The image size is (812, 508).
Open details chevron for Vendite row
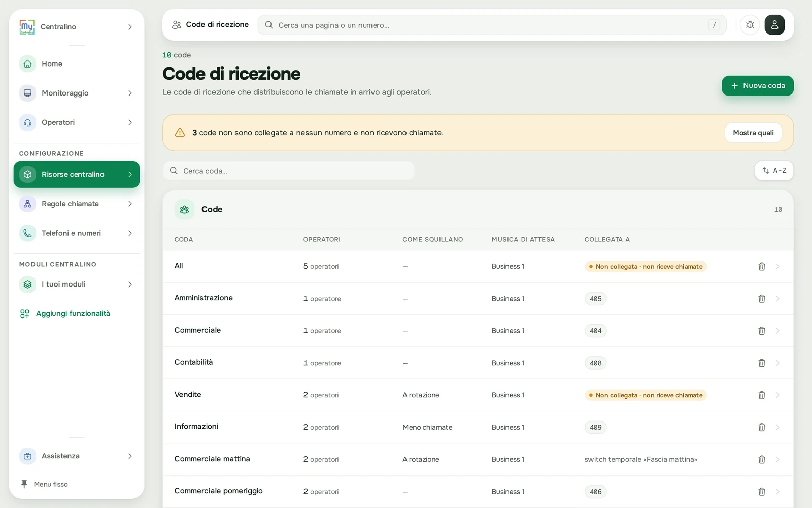777,395
